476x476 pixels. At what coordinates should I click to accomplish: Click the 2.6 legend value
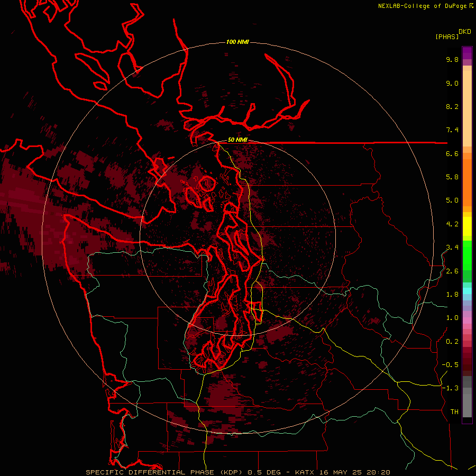point(452,271)
